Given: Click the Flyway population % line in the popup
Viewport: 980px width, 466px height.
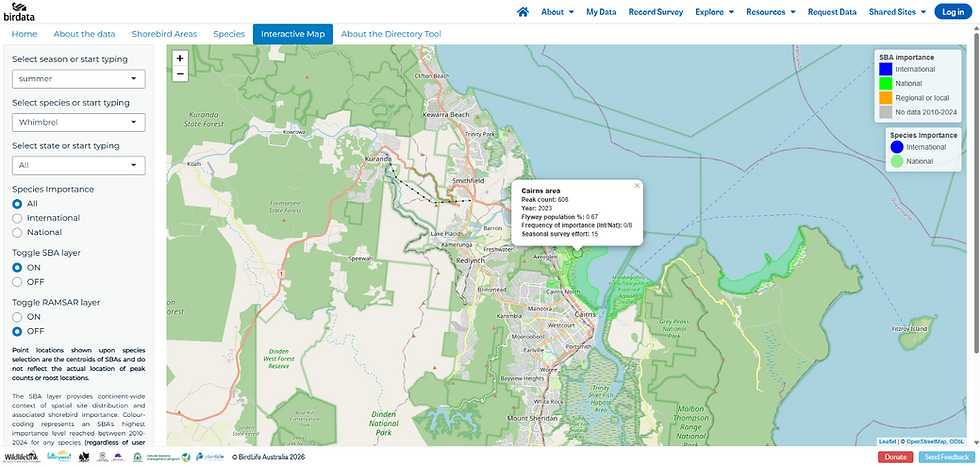Looking at the screenshot, I should pos(559,216).
